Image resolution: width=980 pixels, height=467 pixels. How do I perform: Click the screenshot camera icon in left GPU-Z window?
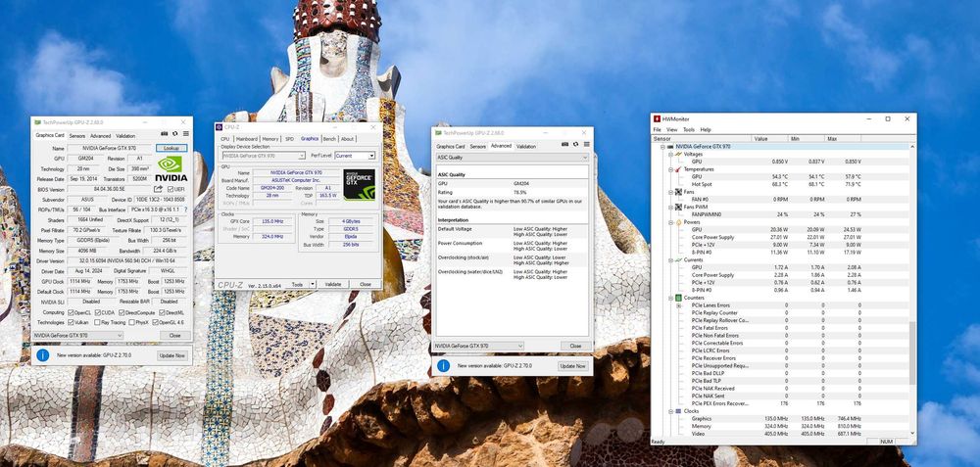[x=165, y=133]
